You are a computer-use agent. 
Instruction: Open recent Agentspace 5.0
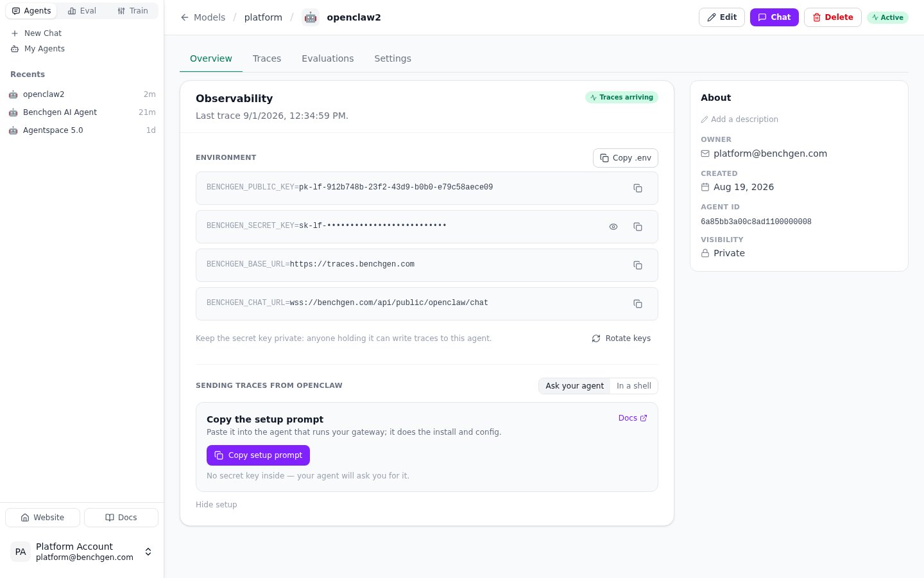pyautogui.click(x=81, y=130)
